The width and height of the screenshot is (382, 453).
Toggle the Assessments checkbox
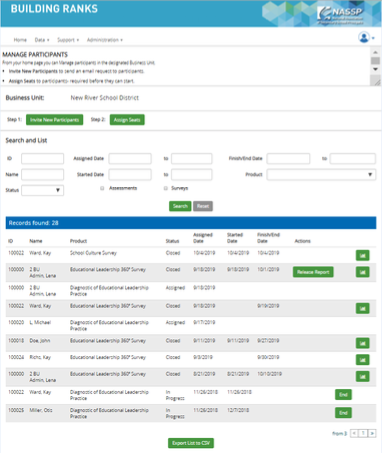coord(102,188)
